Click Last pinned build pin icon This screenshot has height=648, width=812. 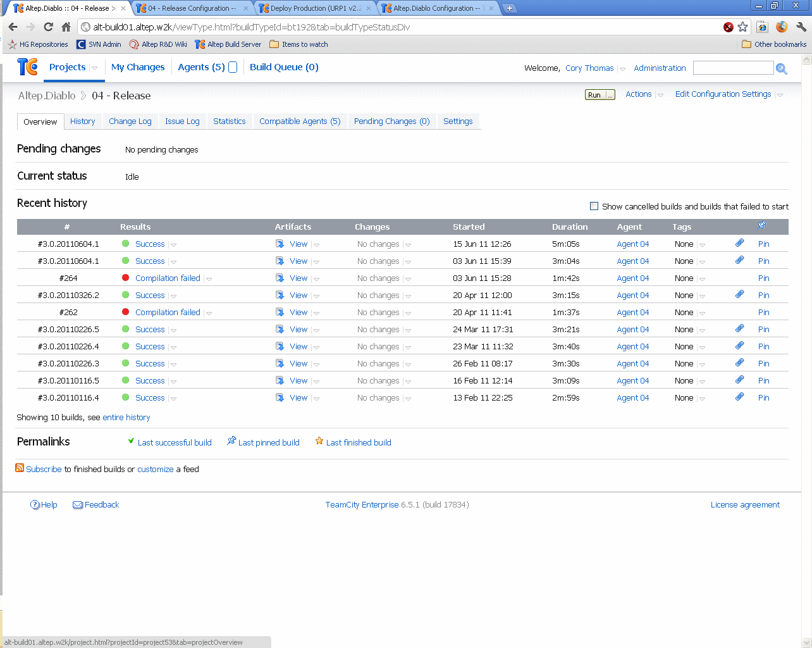(x=231, y=441)
